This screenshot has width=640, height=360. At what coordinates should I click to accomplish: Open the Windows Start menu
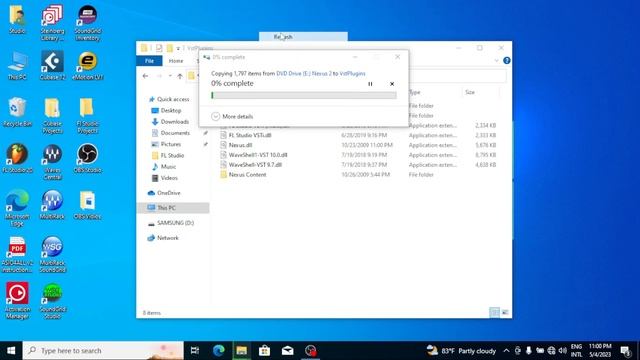11,351
